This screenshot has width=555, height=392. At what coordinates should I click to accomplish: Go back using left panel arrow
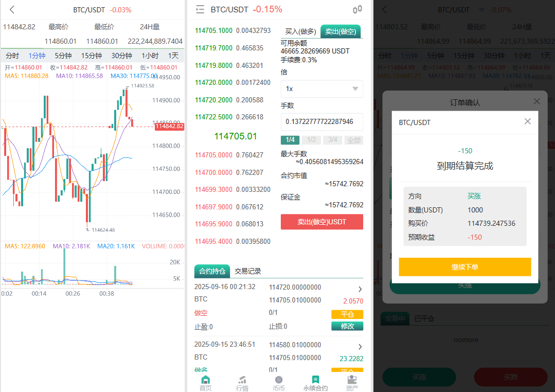[12, 10]
